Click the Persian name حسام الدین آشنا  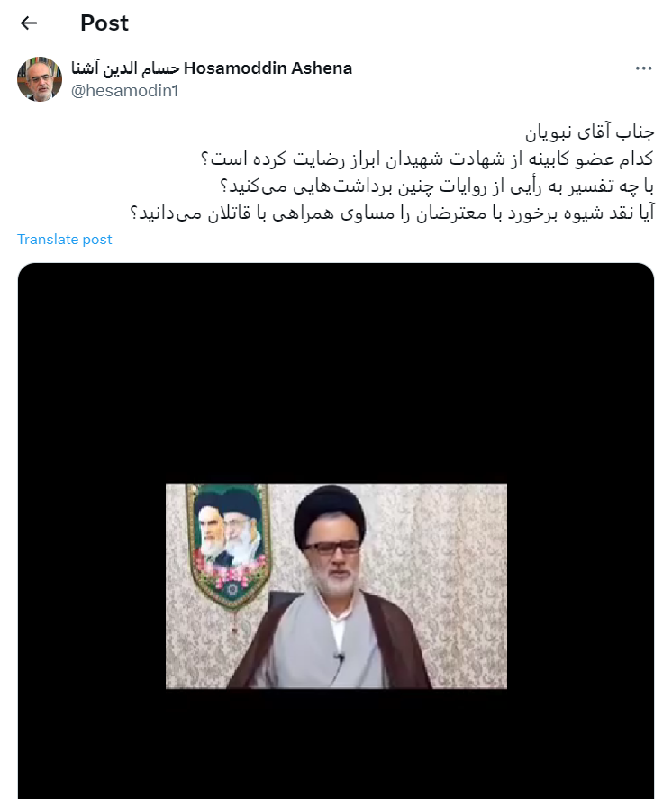125,68
